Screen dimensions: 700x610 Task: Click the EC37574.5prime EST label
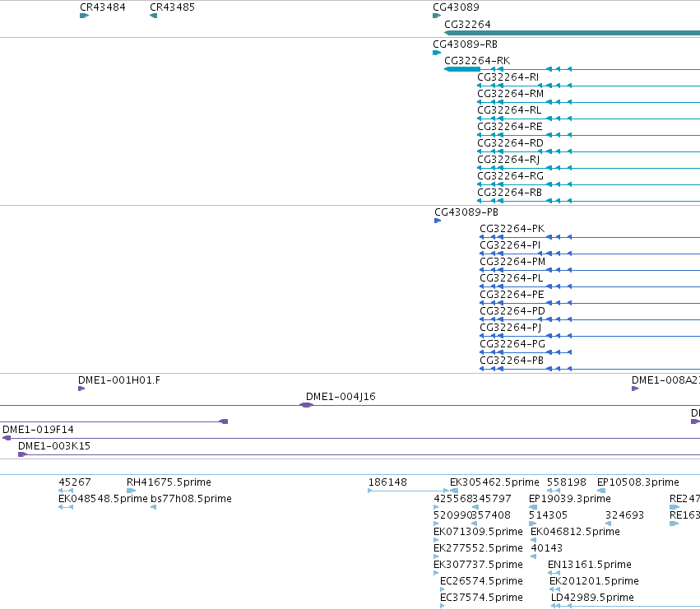tap(481, 598)
